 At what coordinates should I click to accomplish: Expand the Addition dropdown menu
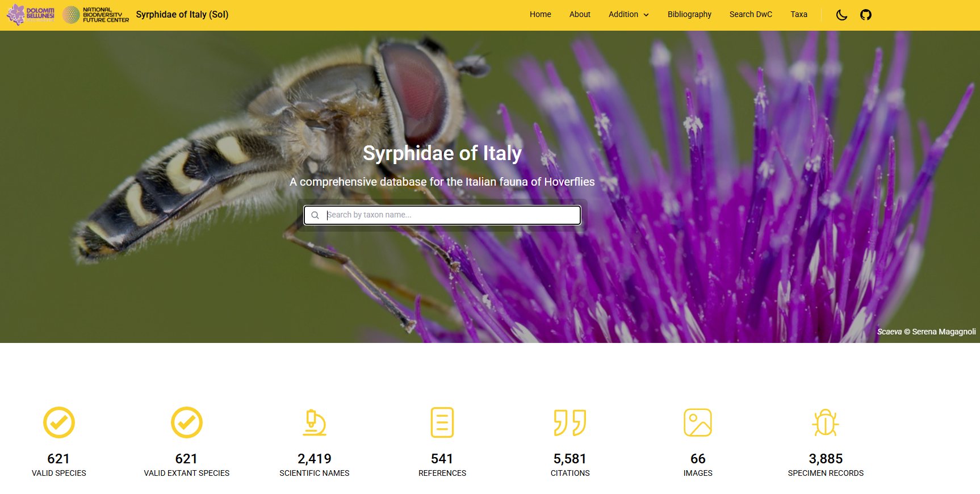pos(629,15)
